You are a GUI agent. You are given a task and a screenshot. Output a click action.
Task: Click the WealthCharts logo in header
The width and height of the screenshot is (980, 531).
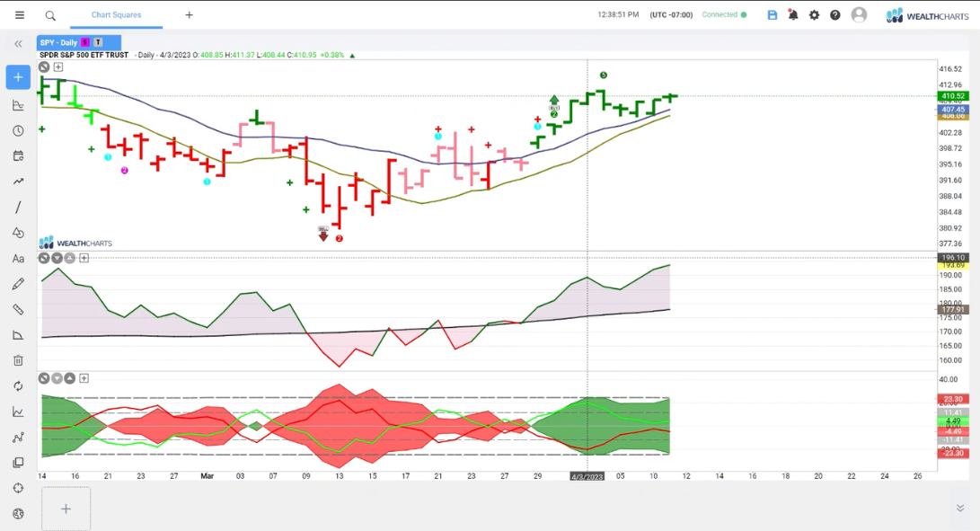click(928, 15)
